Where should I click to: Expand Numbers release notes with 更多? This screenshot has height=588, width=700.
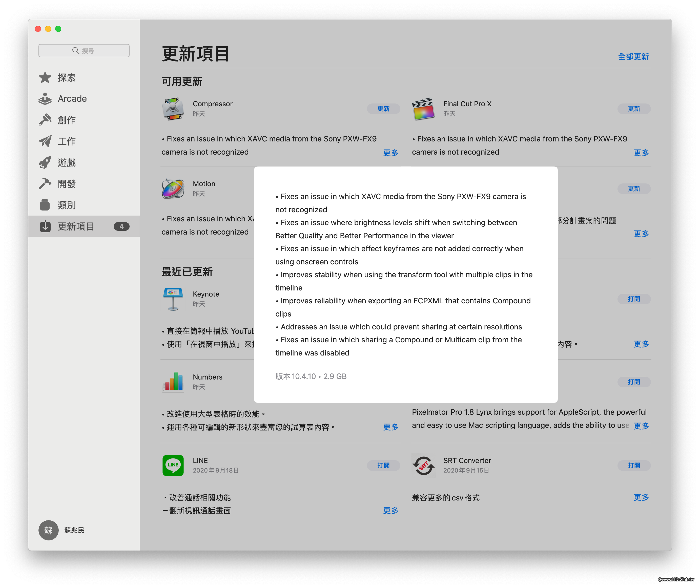pos(391,427)
